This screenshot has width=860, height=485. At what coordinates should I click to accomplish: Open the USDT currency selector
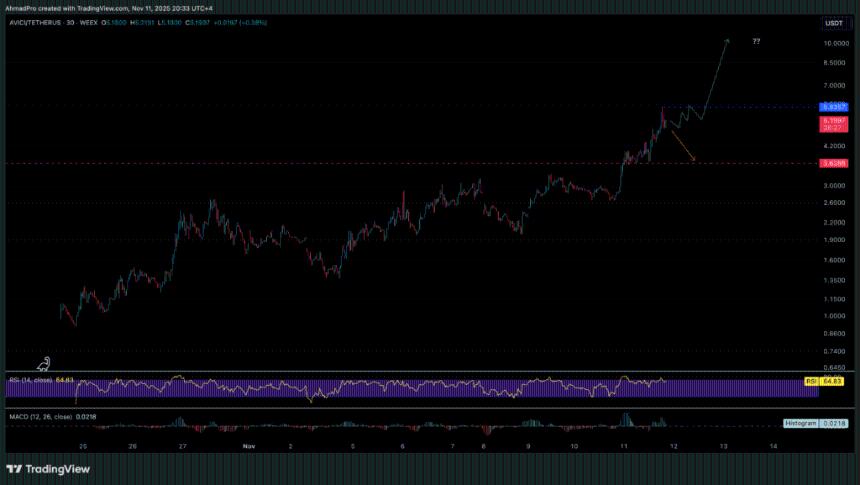pos(834,23)
